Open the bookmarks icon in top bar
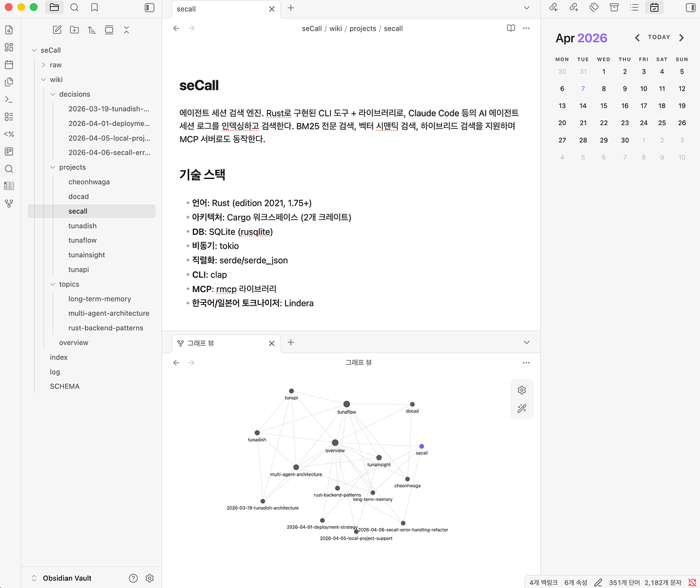 coord(94,7)
